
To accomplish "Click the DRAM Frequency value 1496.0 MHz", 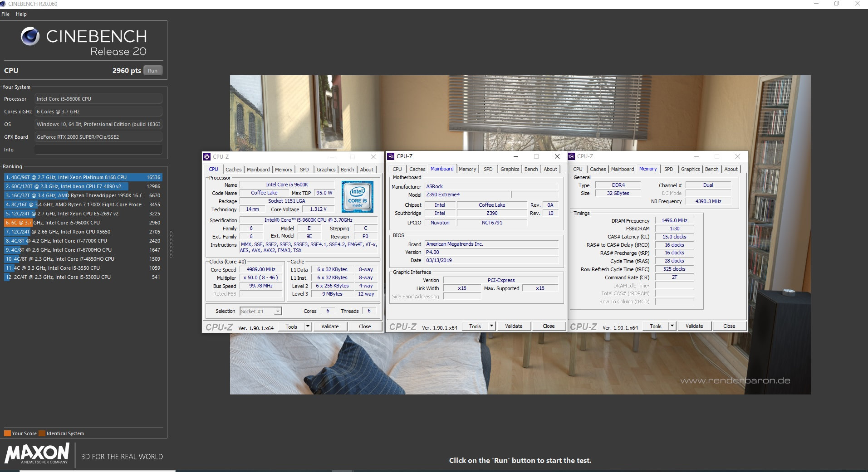I will point(674,220).
